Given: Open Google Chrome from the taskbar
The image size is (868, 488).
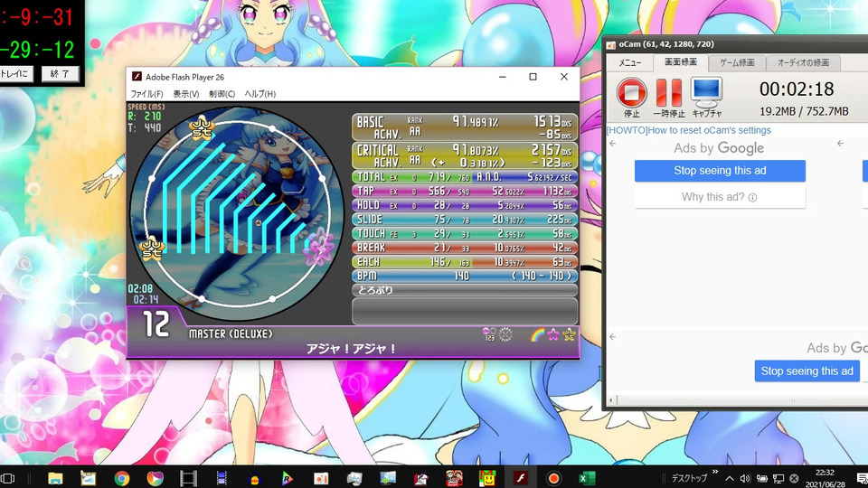Looking at the screenshot, I should tap(122, 478).
